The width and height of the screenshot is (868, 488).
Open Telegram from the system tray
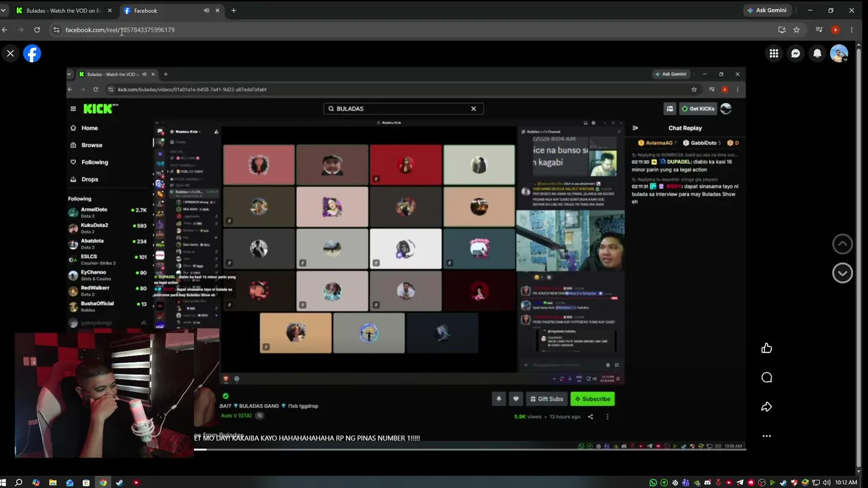point(740,483)
